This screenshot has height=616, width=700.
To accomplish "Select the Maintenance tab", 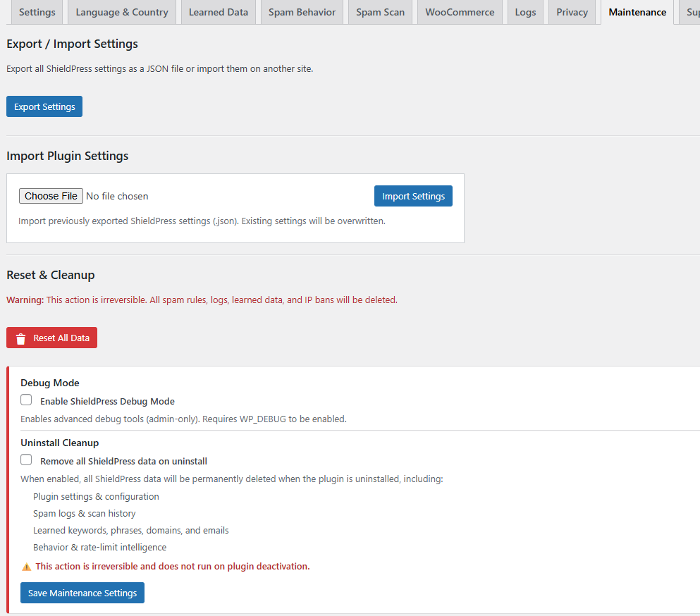I will tap(637, 12).
